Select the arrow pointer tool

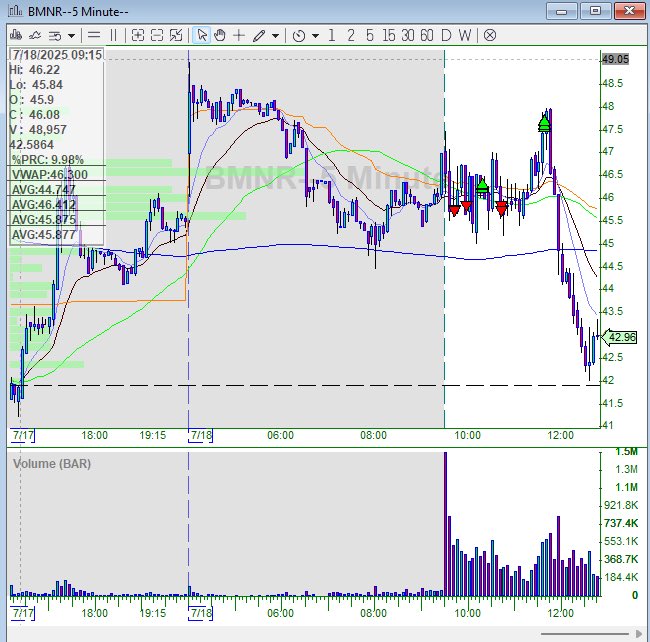(202, 35)
